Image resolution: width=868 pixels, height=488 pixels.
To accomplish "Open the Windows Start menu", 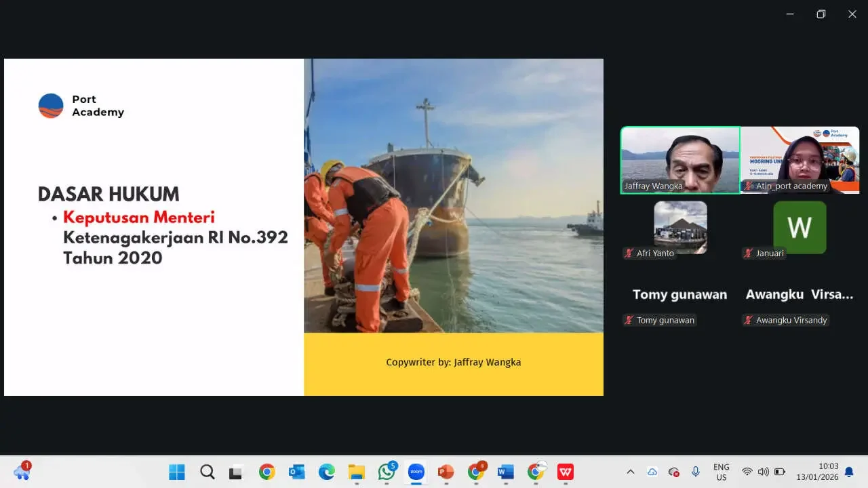I will coord(177,472).
